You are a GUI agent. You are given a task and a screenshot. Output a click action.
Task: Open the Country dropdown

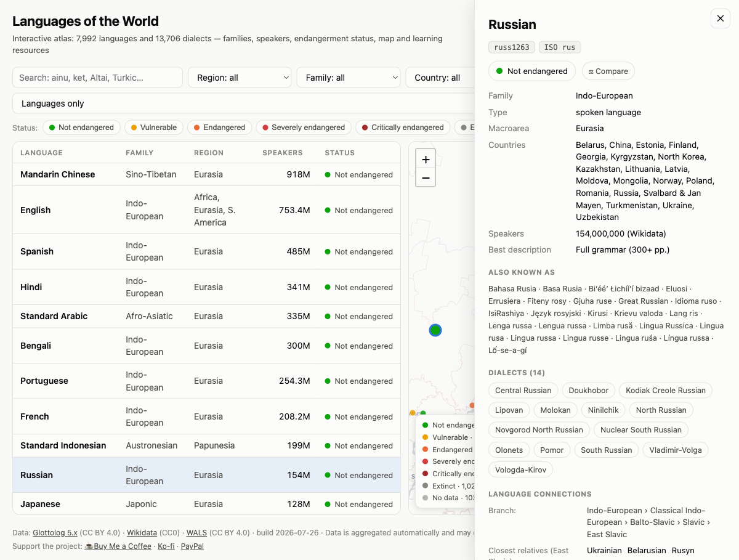pos(440,78)
